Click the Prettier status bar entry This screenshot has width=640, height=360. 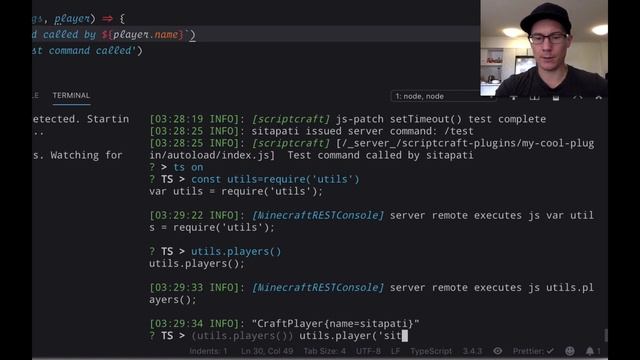point(533,351)
